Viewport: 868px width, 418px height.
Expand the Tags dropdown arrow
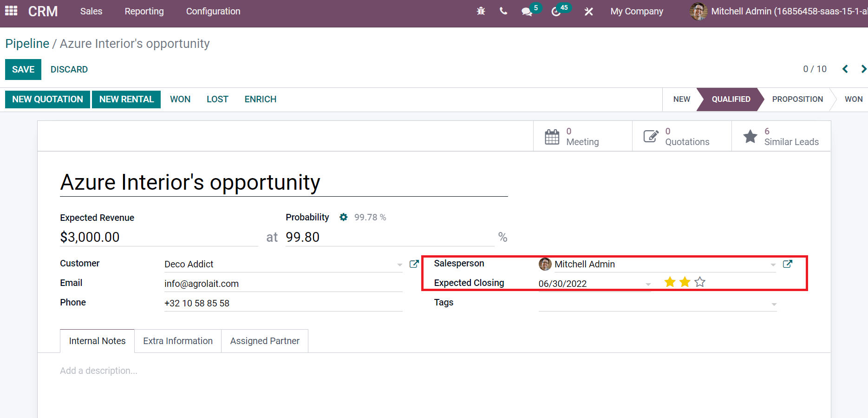pyautogui.click(x=774, y=305)
